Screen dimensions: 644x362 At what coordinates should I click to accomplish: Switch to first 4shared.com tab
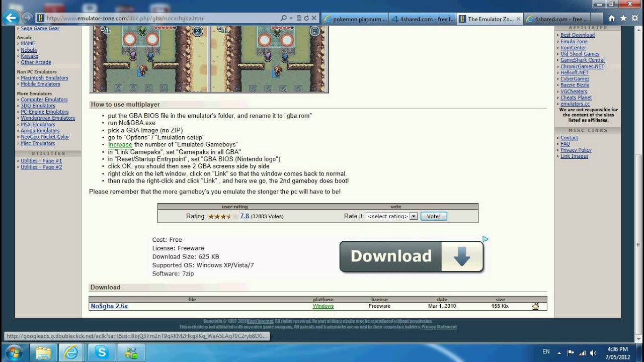click(x=423, y=19)
